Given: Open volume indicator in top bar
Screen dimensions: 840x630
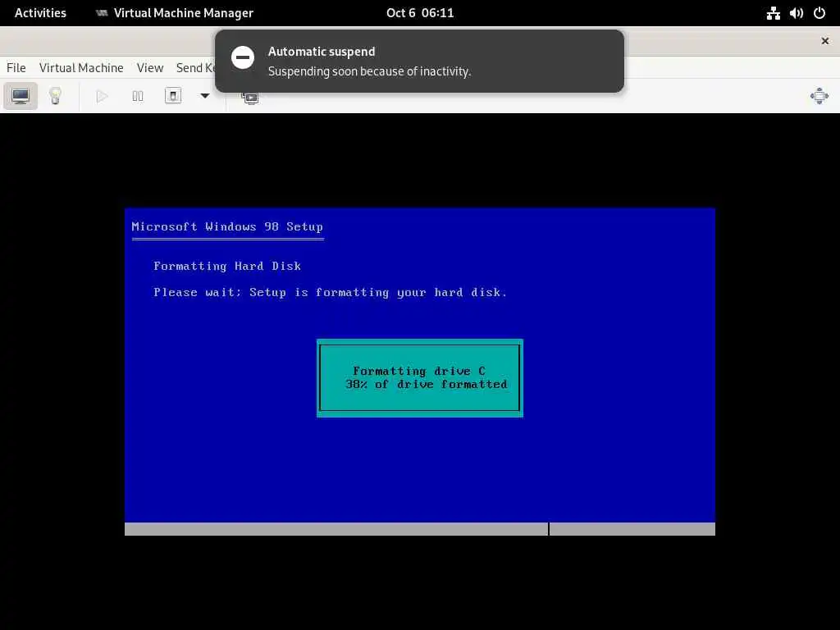Looking at the screenshot, I should tap(796, 13).
